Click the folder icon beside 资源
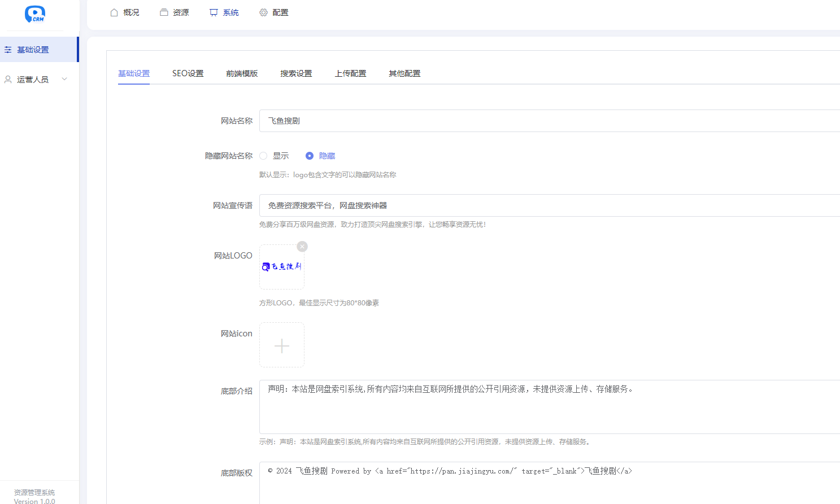The width and height of the screenshot is (840, 504). [164, 12]
